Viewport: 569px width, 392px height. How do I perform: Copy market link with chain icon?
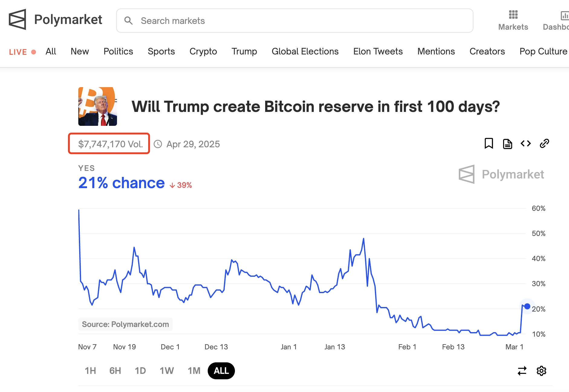[x=544, y=143]
